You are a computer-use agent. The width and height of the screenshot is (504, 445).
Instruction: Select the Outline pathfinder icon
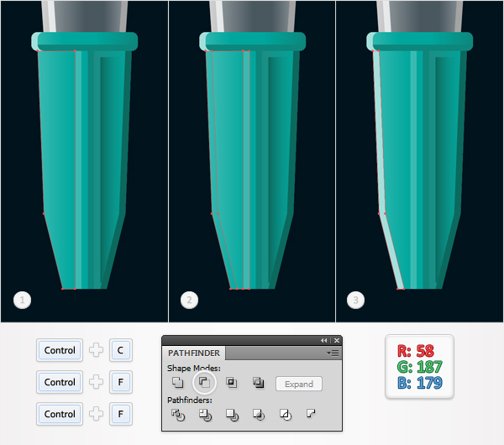point(286,415)
